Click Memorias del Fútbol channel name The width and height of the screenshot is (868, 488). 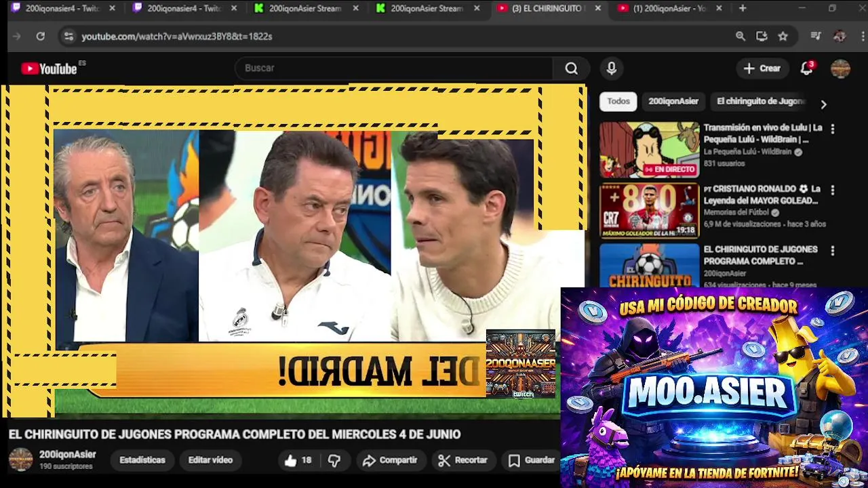(x=736, y=212)
